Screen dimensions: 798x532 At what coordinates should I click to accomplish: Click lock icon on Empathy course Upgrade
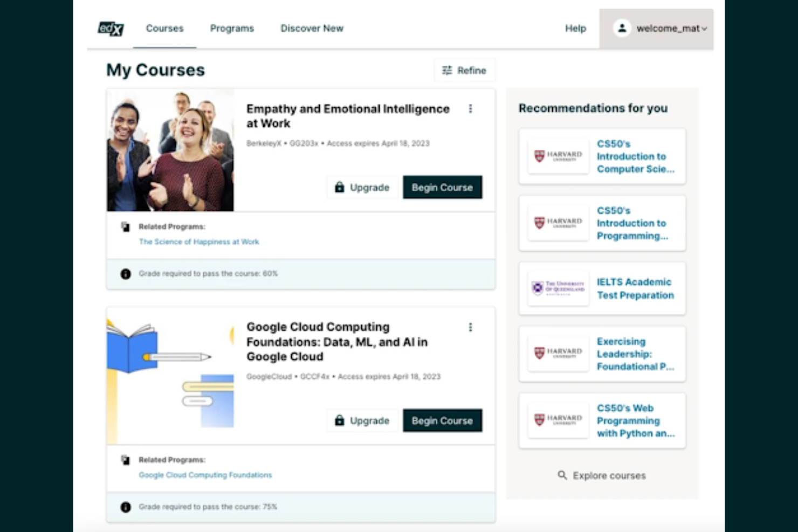(339, 187)
